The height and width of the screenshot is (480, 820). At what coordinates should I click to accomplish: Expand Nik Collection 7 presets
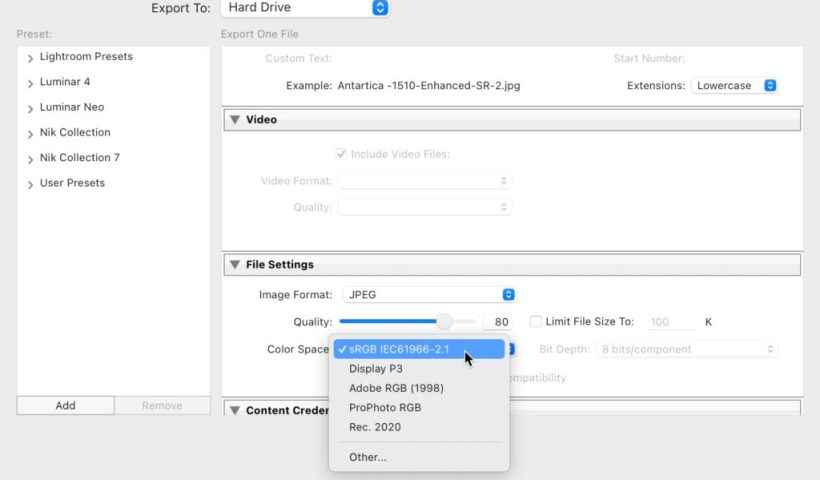[30, 159]
